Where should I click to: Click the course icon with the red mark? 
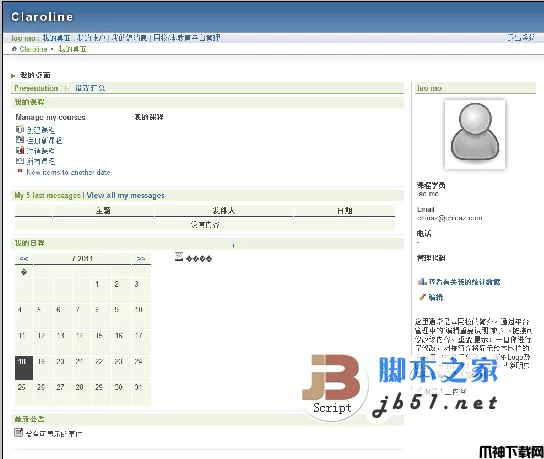tap(20, 150)
